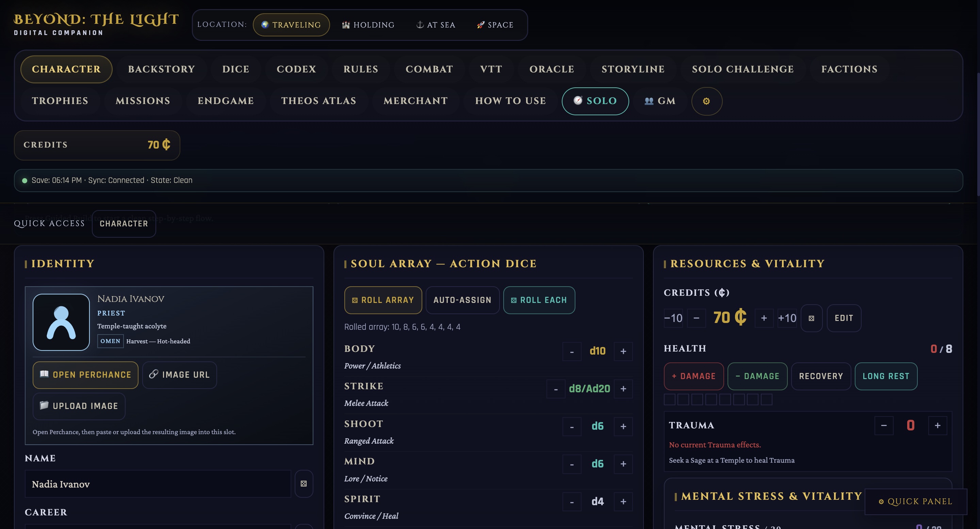Increase Trauma value
980x529 pixels.
938,425
